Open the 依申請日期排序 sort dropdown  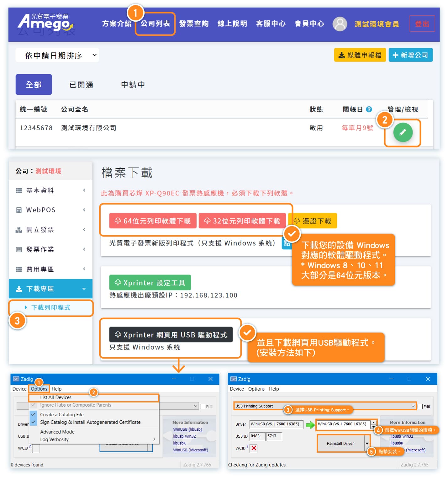(x=57, y=56)
